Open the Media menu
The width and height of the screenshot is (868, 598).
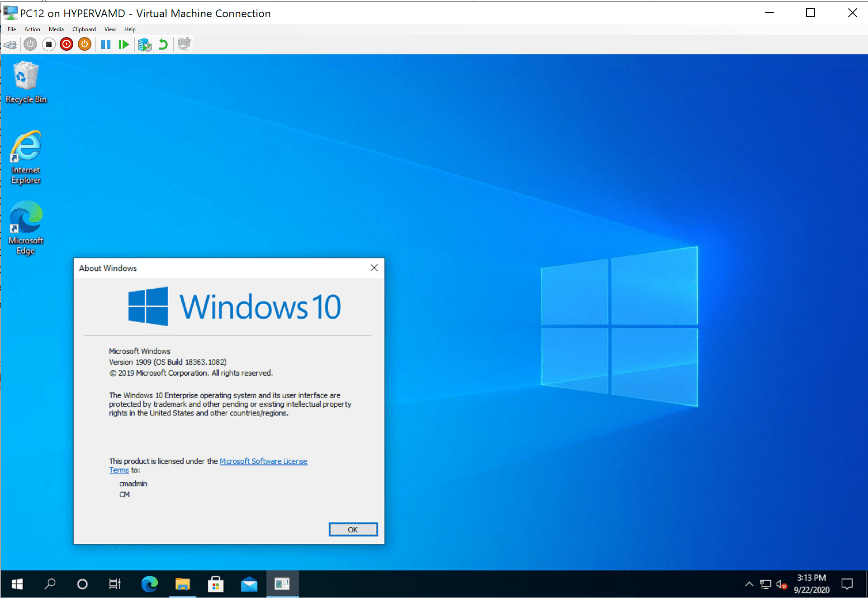point(56,29)
